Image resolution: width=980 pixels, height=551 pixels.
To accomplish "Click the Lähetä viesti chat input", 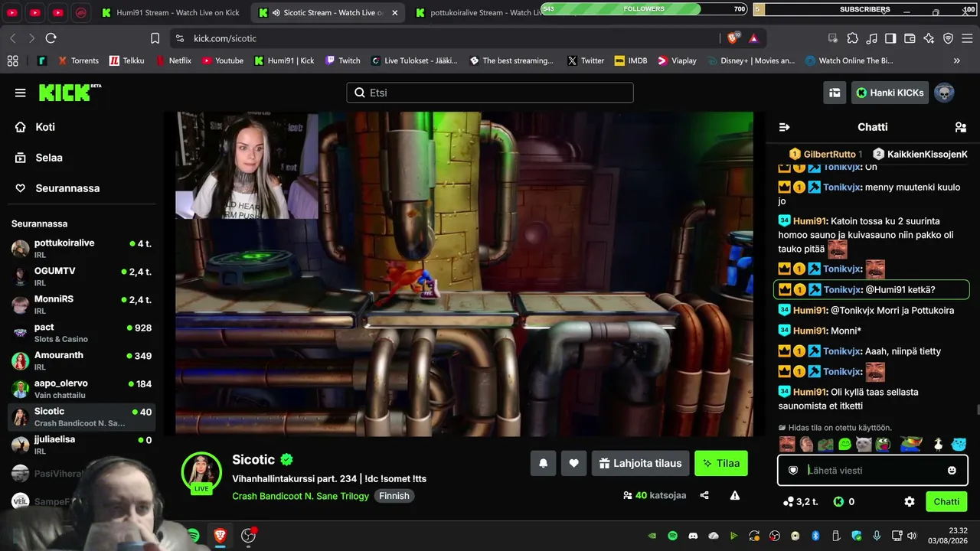I will click(x=873, y=471).
